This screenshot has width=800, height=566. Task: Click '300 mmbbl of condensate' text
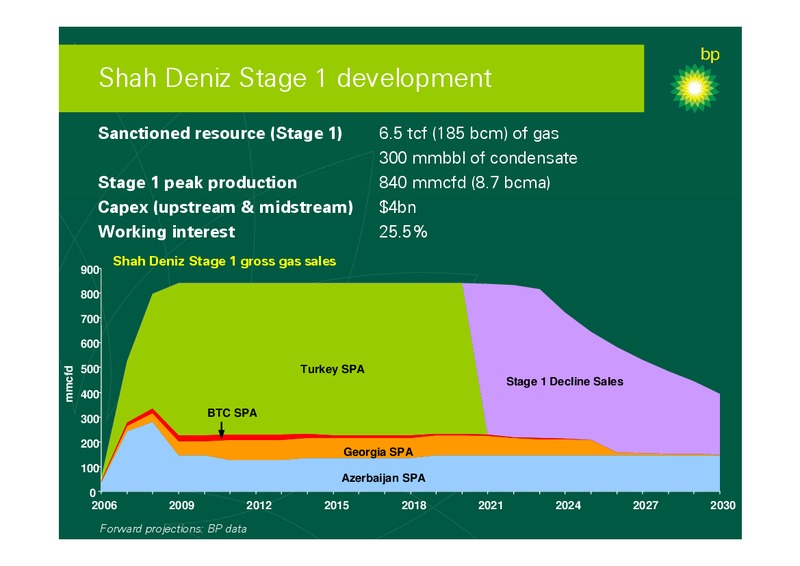click(478, 158)
